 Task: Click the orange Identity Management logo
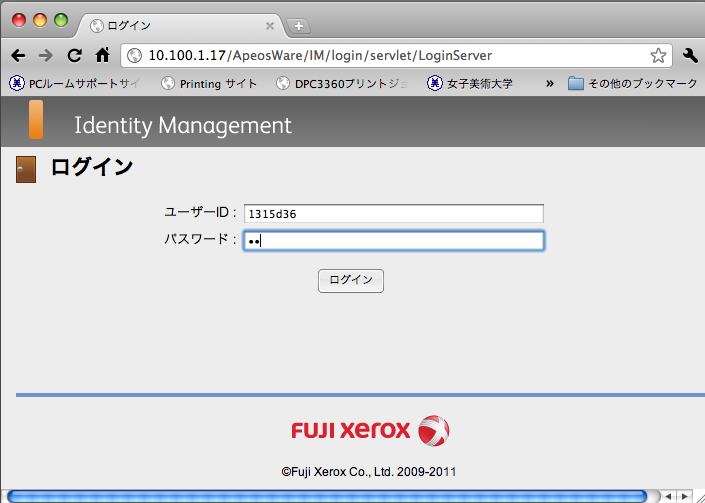click(36, 121)
